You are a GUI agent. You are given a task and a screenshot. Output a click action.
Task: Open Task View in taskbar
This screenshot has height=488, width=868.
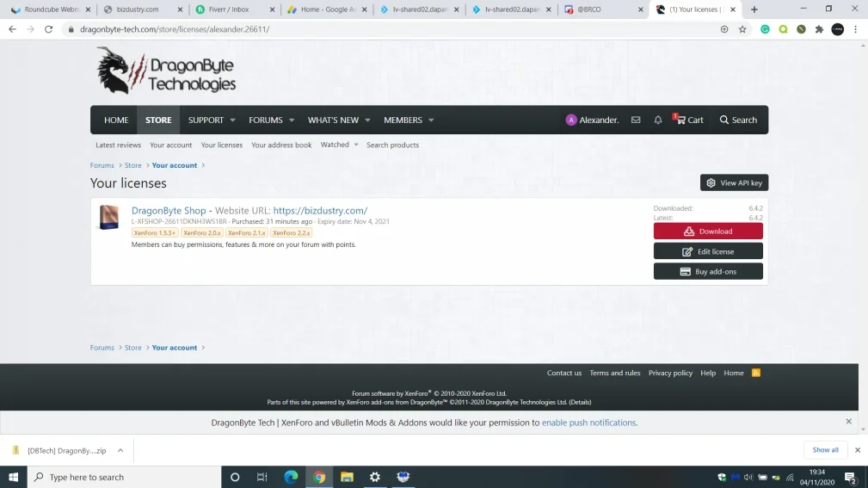[x=262, y=477]
